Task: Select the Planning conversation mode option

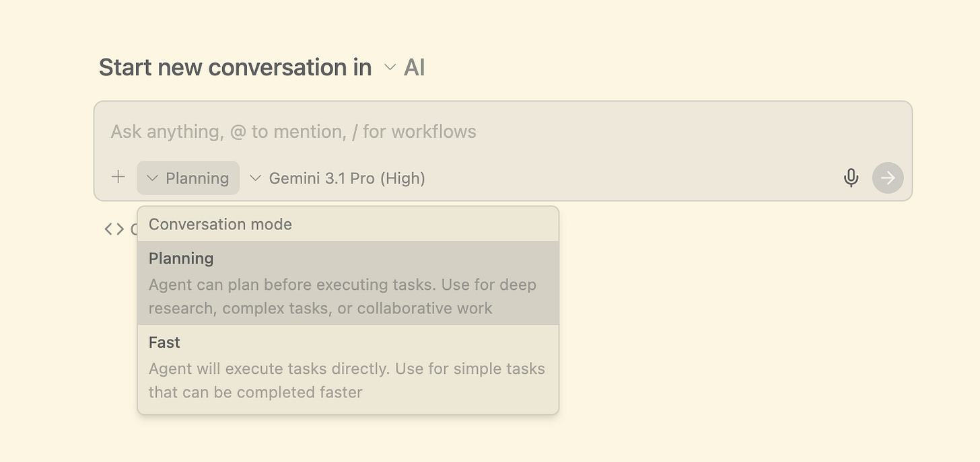Action: [181, 259]
